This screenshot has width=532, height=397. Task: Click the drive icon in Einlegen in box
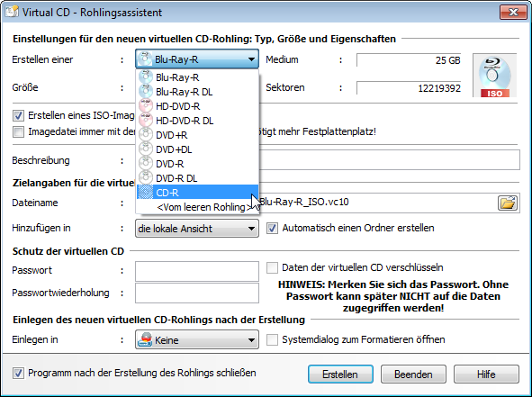point(145,339)
